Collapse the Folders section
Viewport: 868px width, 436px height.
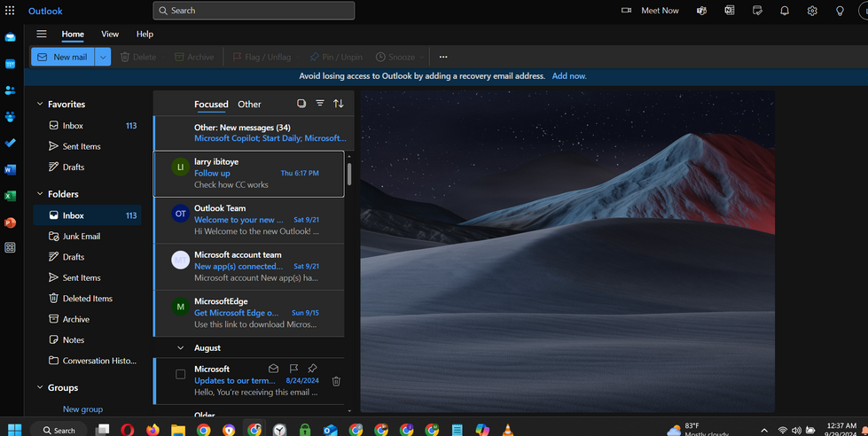(x=40, y=194)
